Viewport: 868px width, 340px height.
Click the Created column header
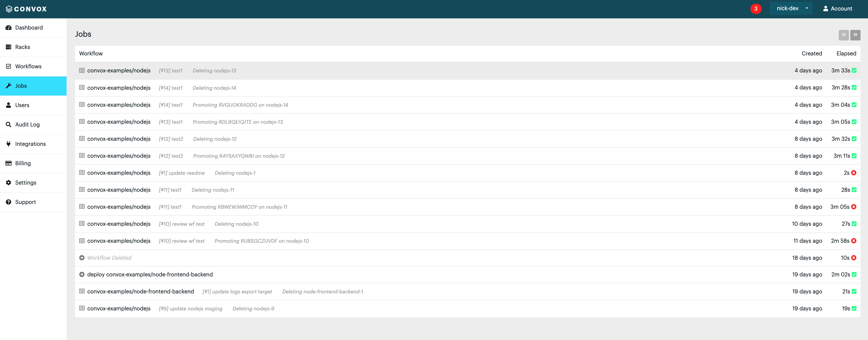point(812,54)
